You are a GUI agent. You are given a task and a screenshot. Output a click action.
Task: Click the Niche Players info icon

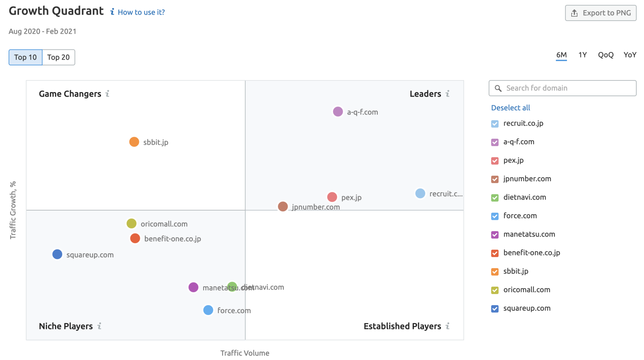coord(99,326)
